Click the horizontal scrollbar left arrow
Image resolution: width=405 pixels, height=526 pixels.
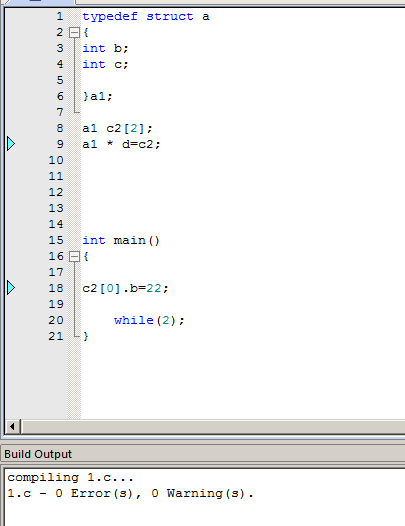[x=12, y=426]
